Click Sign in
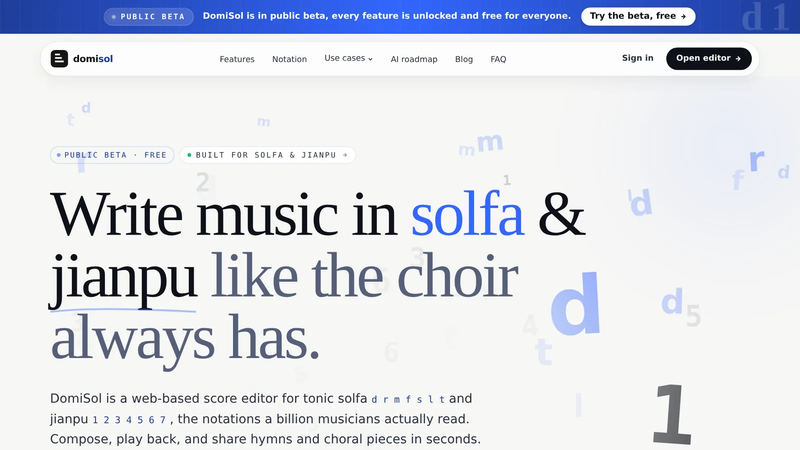This screenshot has height=450, width=800. (x=637, y=58)
